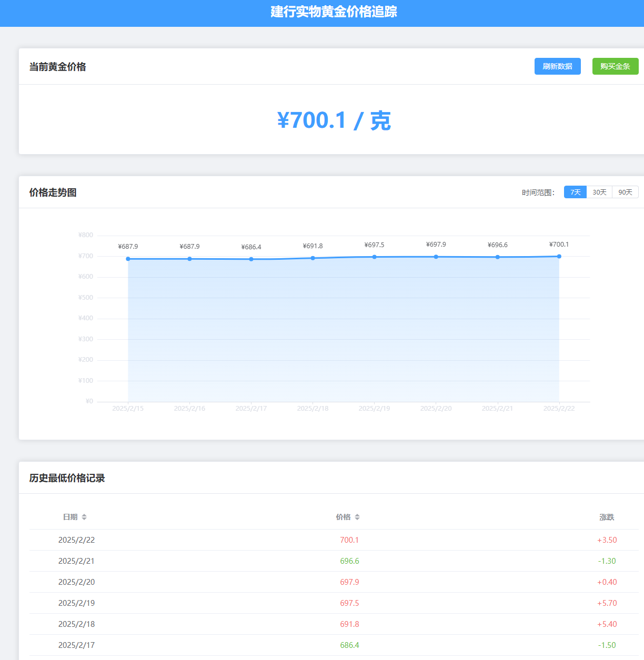644x660 pixels.
Task: Click the 2025/2/21 date in the table
Action: pos(76,561)
